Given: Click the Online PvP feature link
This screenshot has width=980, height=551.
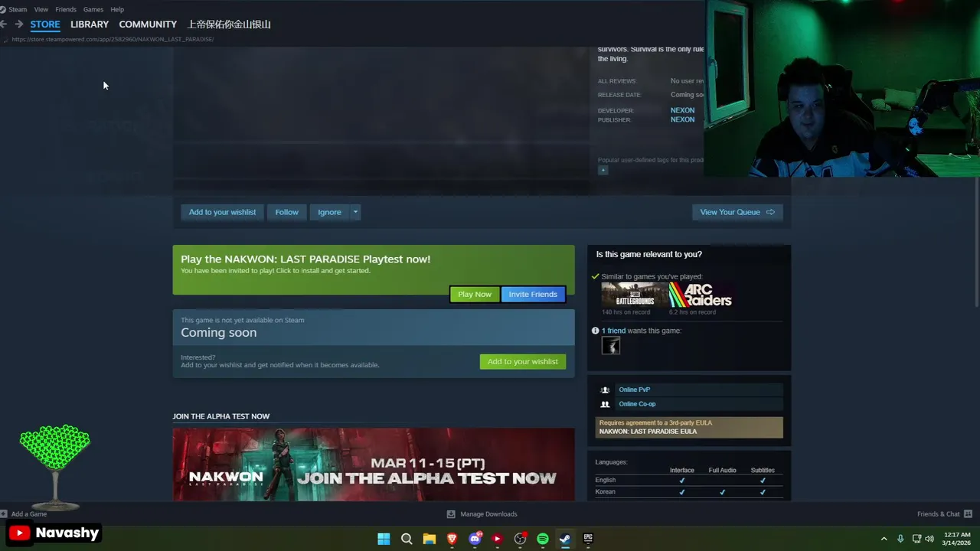Looking at the screenshot, I should (634, 390).
